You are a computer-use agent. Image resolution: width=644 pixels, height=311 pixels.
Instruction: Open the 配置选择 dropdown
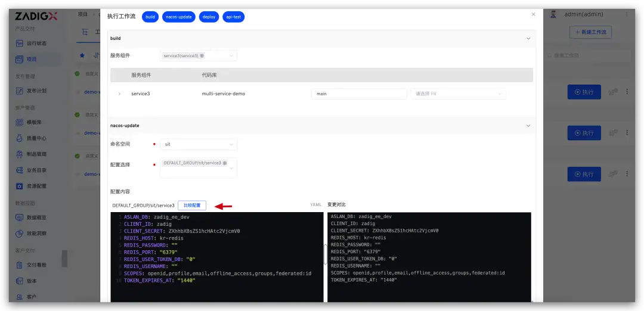199,168
